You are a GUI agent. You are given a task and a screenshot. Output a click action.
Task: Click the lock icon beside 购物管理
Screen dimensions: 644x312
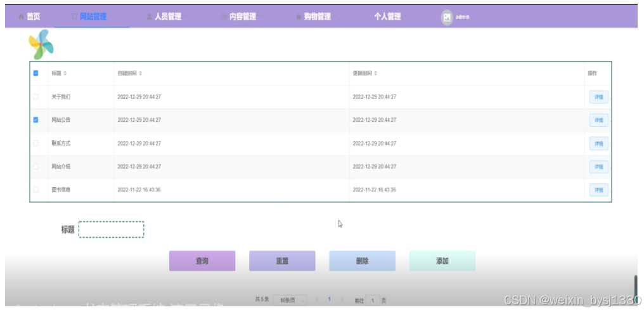(x=299, y=17)
